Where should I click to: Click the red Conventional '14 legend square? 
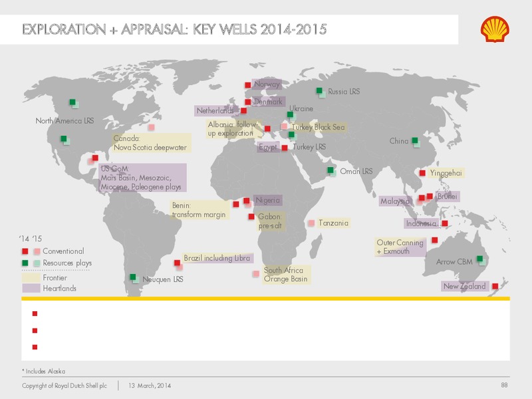pyautogui.click(x=25, y=251)
